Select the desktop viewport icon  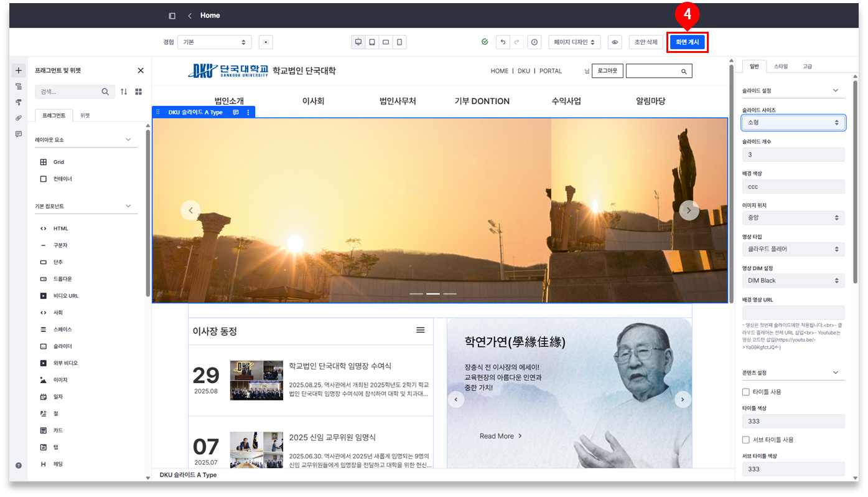[358, 42]
